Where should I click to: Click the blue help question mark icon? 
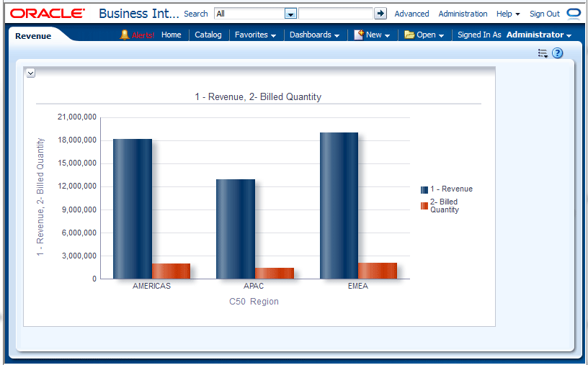click(x=557, y=53)
